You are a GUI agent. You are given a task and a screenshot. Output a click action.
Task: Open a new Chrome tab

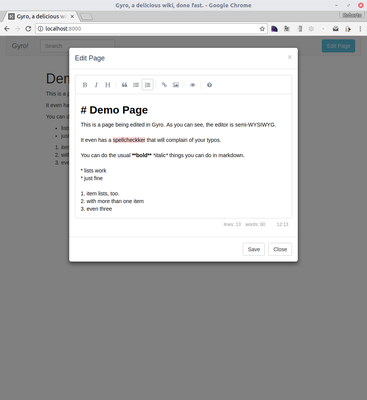coord(86,16)
